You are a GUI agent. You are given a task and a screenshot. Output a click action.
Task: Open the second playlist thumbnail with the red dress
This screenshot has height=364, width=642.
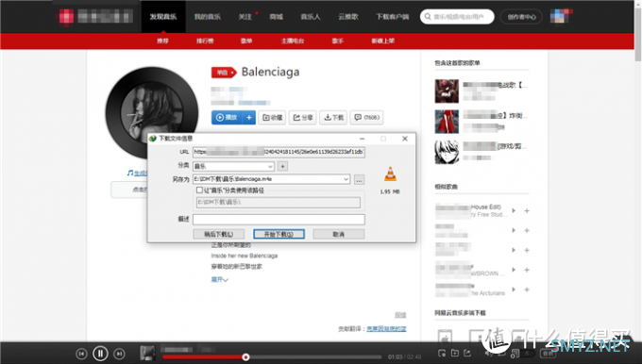click(x=447, y=122)
